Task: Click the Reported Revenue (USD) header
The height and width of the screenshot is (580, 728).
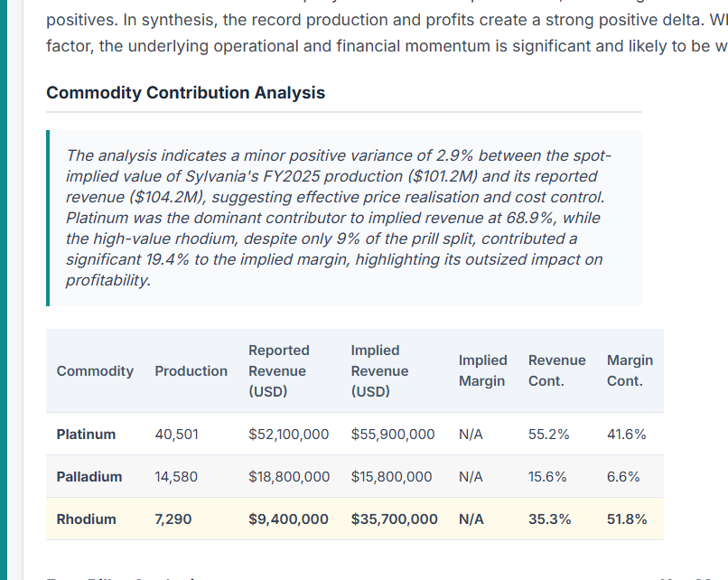Action: click(x=279, y=370)
